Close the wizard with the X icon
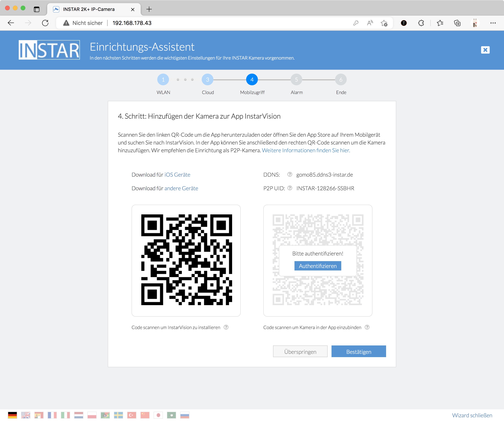The height and width of the screenshot is (421, 504). coord(485,50)
